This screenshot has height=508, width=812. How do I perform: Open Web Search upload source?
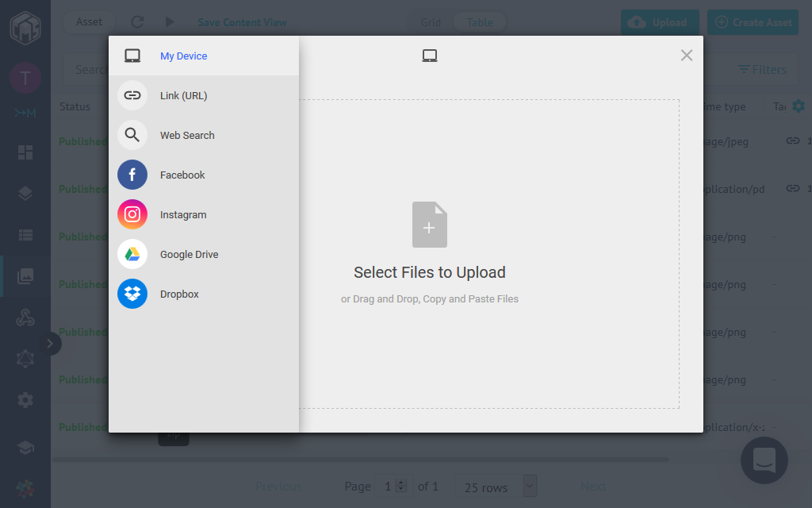click(187, 135)
